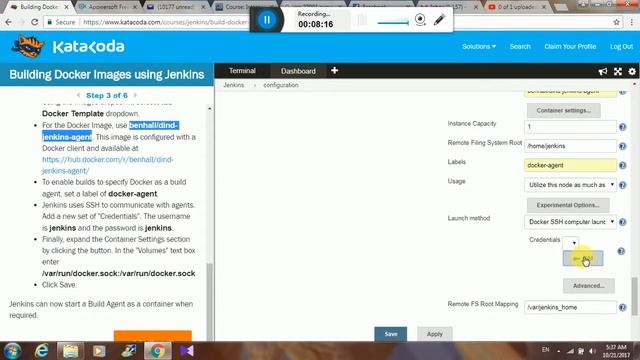Image resolution: width=640 pixels, height=360 pixels.
Task: Click the Apply button
Action: pos(434,334)
